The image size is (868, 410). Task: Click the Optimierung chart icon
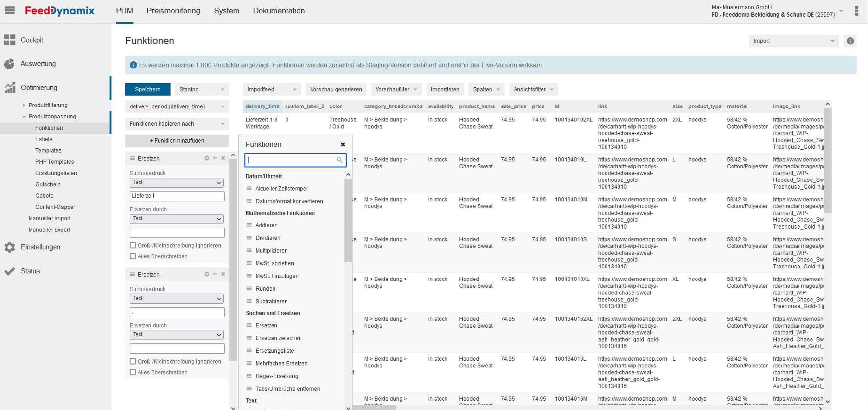click(x=10, y=87)
